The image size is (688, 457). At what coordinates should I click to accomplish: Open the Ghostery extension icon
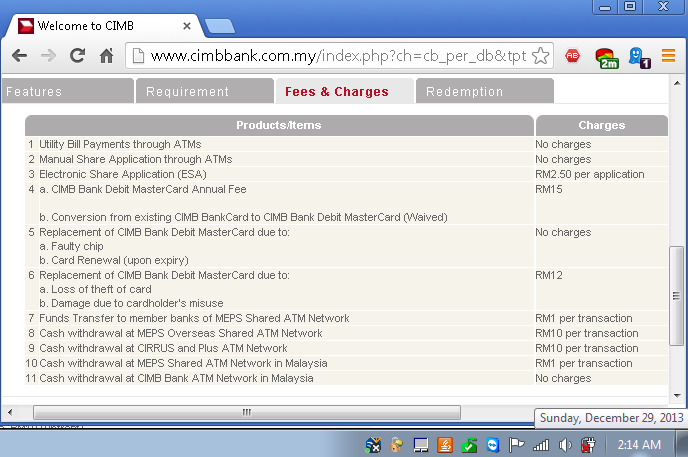tap(639, 58)
